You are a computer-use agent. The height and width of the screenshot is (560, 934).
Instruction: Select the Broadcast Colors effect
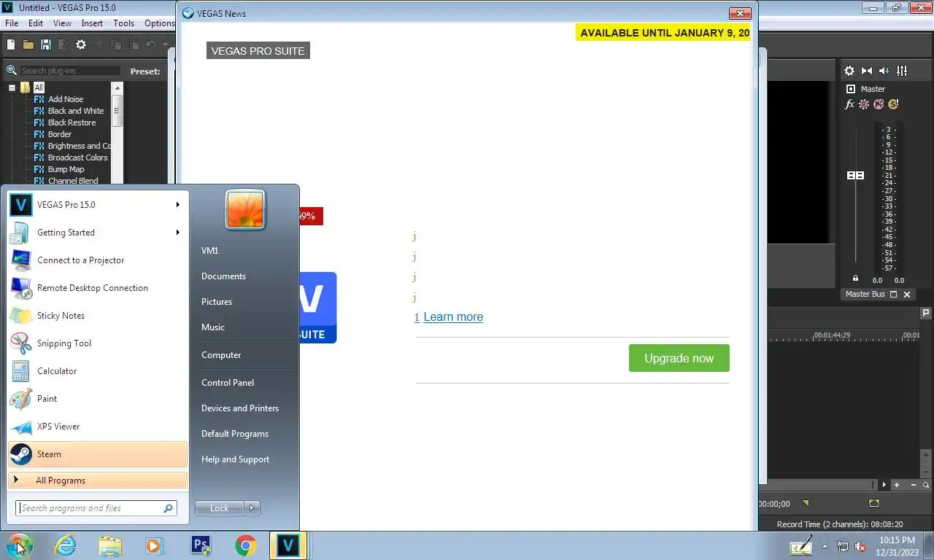tap(78, 157)
